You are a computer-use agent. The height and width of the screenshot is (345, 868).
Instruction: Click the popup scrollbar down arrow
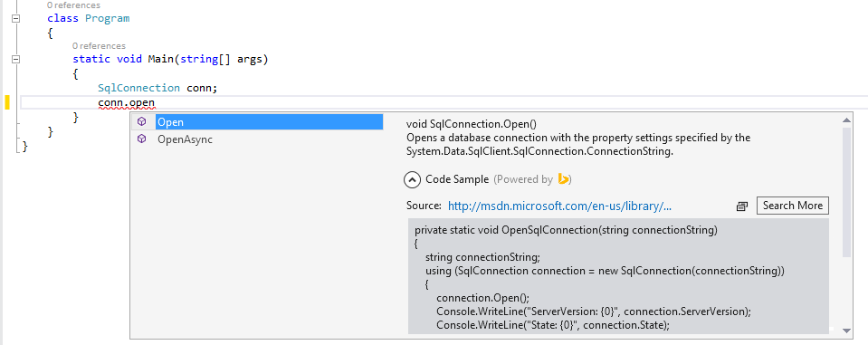pos(846,331)
